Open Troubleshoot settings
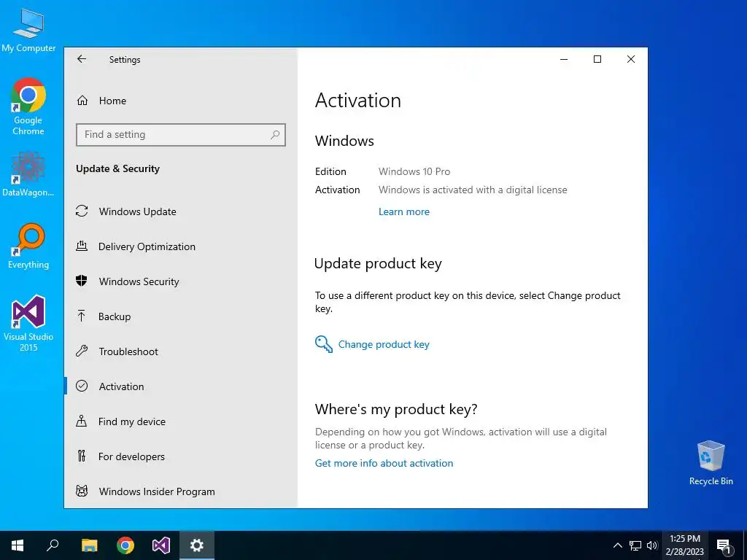The height and width of the screenshot is (560, 747). 181,351
